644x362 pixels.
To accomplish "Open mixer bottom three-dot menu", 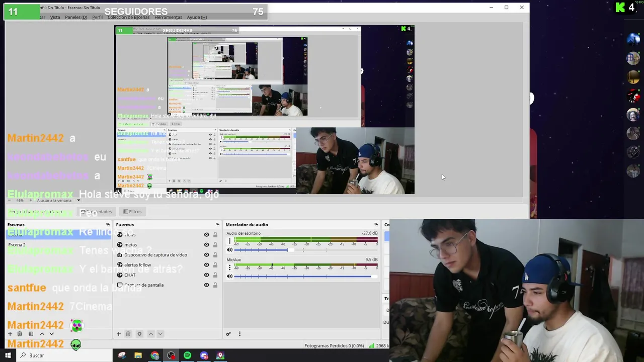I will (x=239, y=334).
